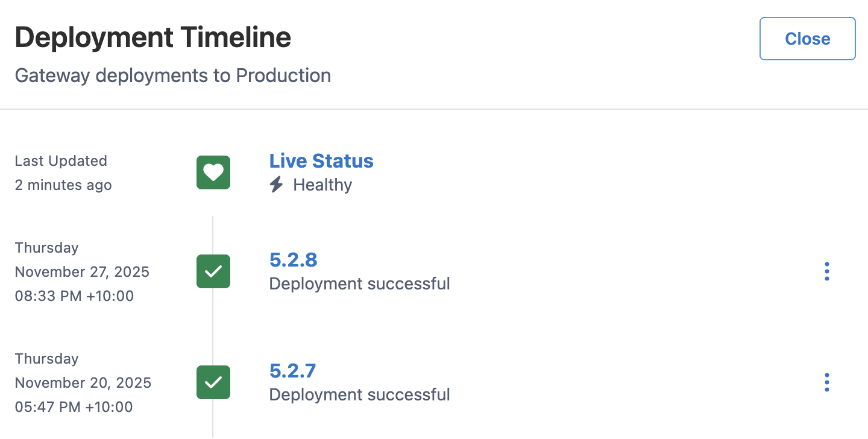Click the Deployment successful text for 5.2.7
The height and width of the screenshot is (439, 868).
(x=359, y=394)
